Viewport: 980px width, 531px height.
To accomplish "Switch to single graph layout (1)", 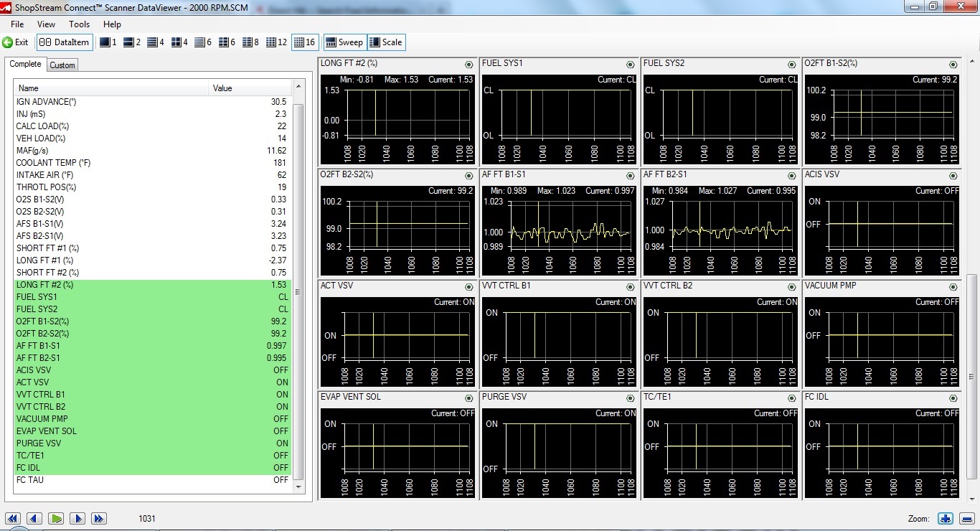I will [x=108, y=42].
